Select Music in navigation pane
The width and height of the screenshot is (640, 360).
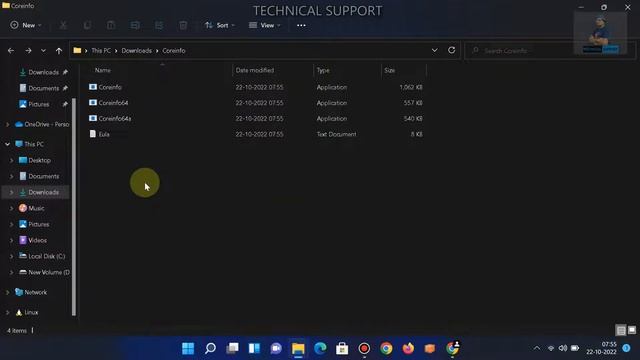(x=36, y=208)
